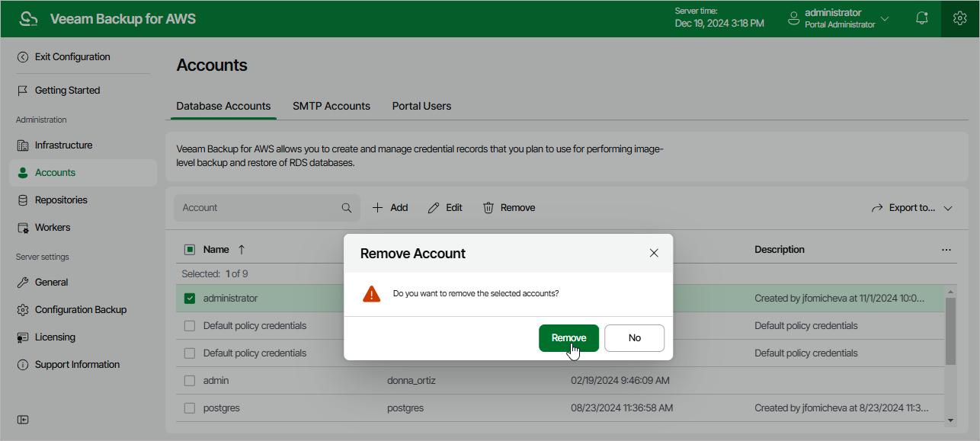Click the search magnifier icon in Account field

pos(347,208)
